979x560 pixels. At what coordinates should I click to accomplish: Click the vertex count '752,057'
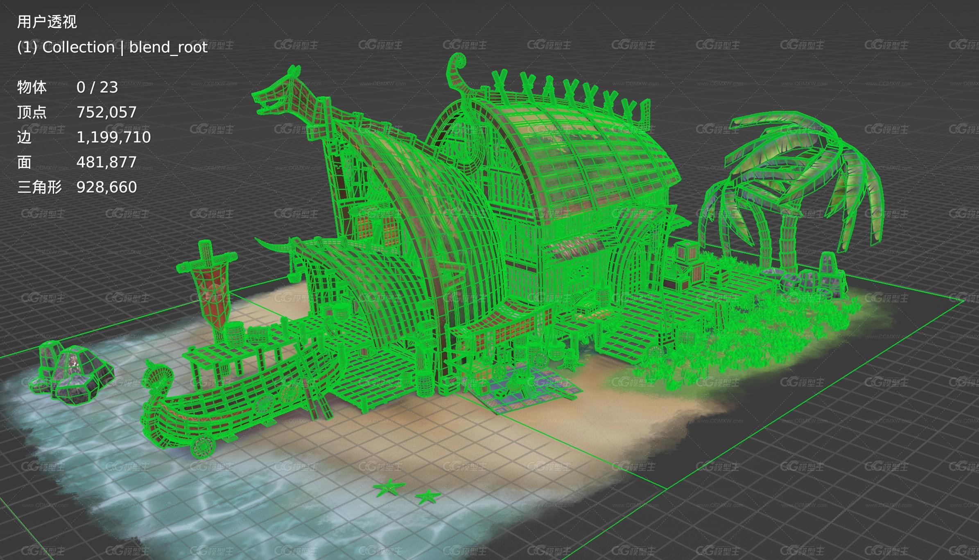(106, 112)
